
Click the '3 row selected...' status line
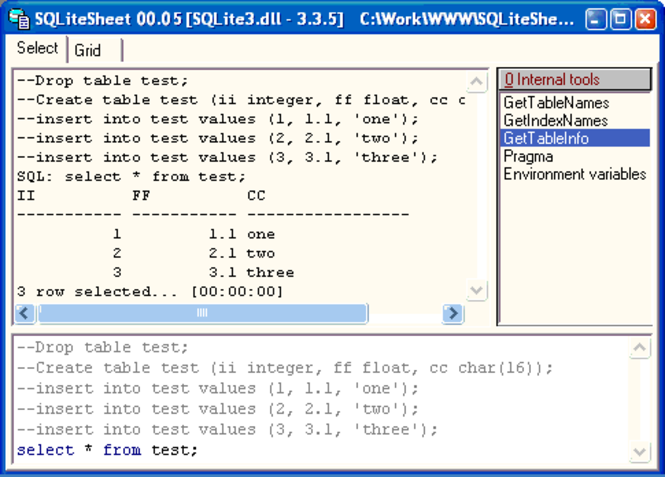(150, 291)
